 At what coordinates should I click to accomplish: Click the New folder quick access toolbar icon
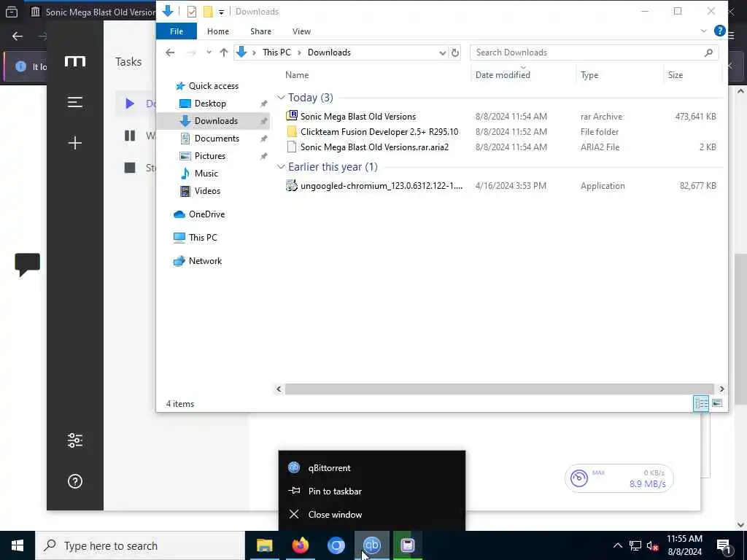point(208,12)
